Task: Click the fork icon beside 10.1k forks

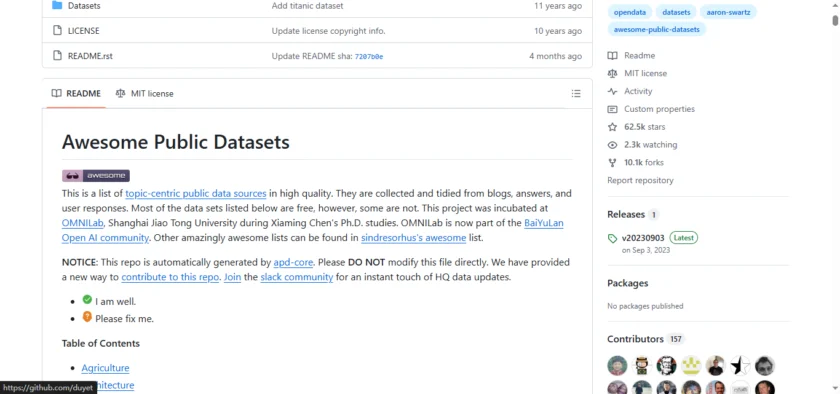Action: [x=612, y=162]
